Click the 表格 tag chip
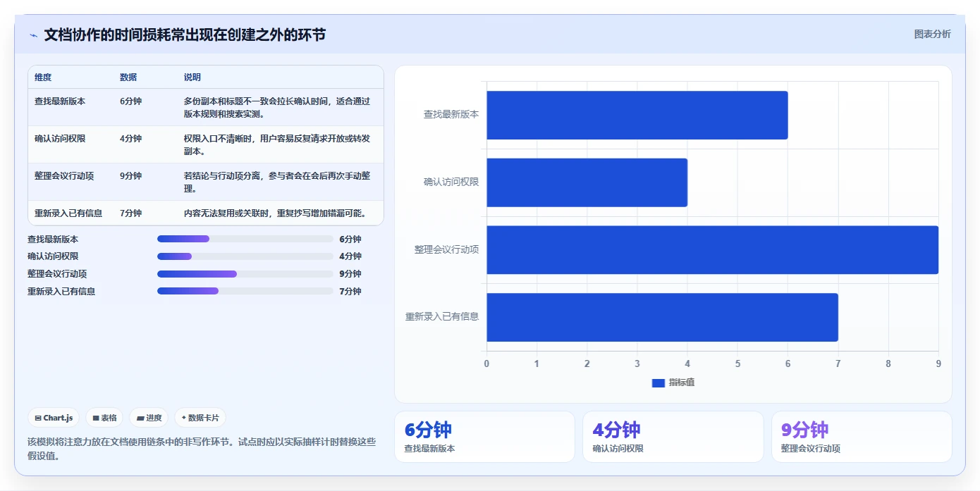 (x=104, y=418)
